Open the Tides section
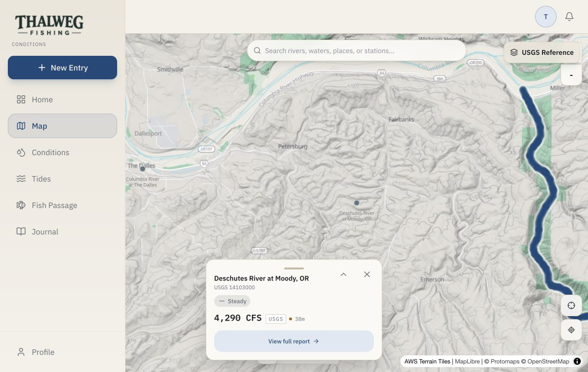The image size is (588, 372). pos(62,179)
